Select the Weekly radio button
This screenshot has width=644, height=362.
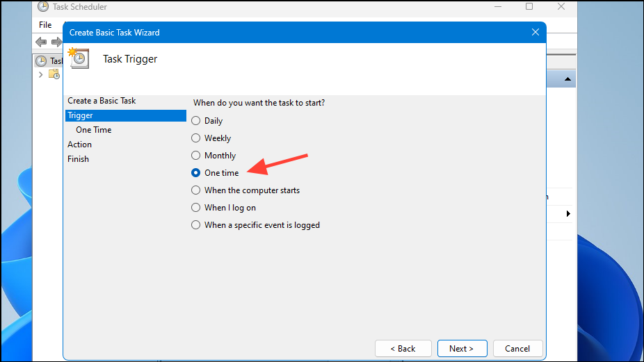[x=196, y=138]
